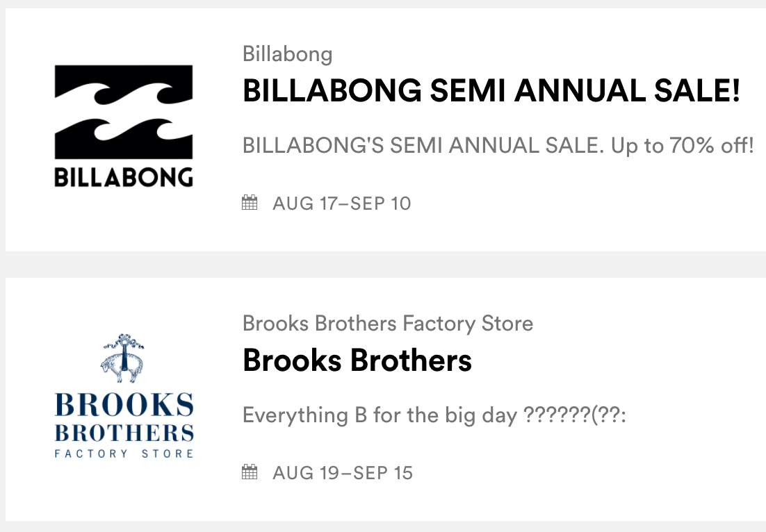
Task: Click the BROTHERS word in the logo
Action: point(124,433)
